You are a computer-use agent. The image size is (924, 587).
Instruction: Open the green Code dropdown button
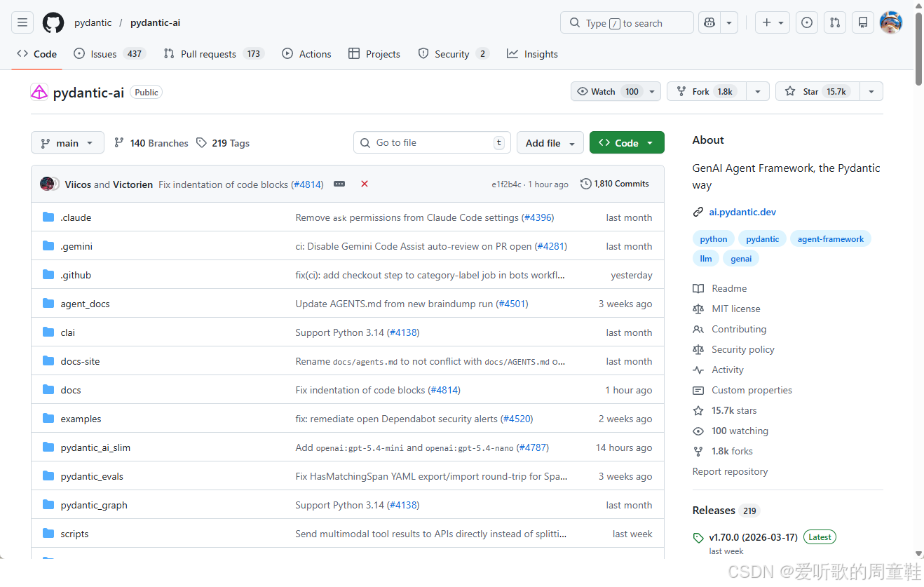point(627,142)
